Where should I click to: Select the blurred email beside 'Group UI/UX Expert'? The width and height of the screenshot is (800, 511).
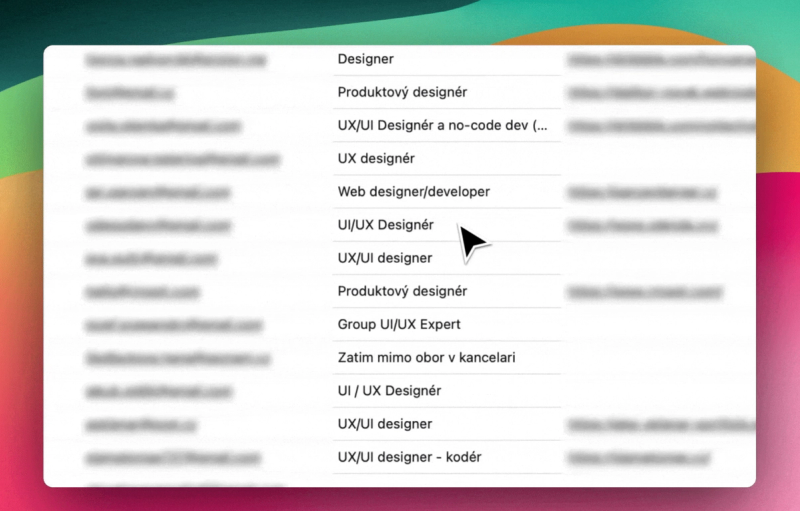click(x=174, y=325)
